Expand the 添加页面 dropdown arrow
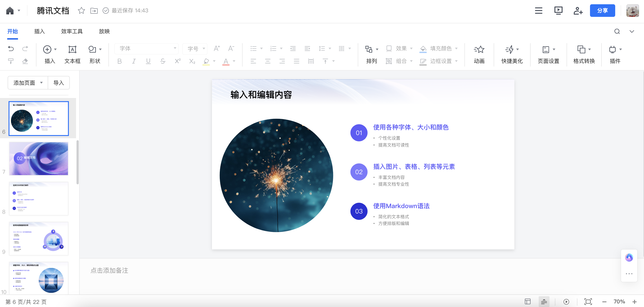The width and height of the screenshot is (644, 307). (41, 83)
